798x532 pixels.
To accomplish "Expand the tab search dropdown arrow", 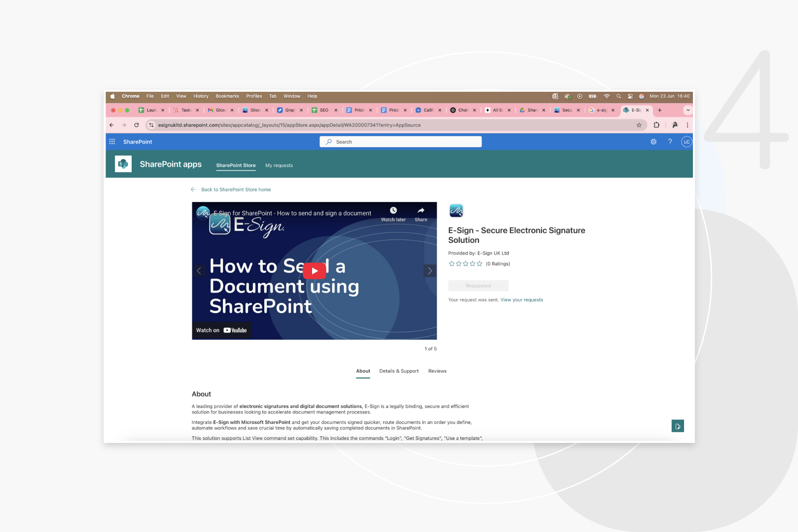I will [688, 110].
